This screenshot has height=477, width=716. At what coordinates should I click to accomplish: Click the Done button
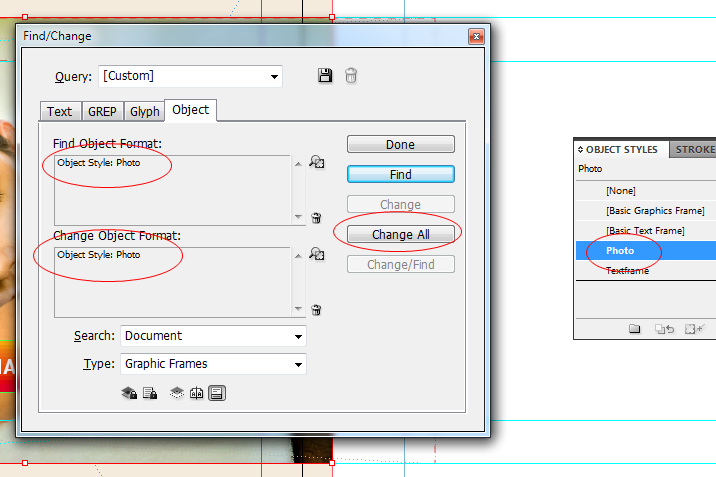400,144
